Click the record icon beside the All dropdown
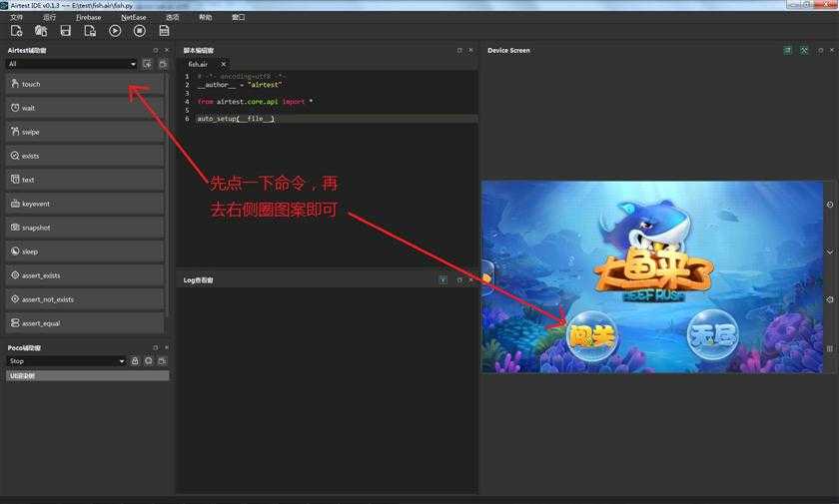The width and height of the screenshot is (839, 504). (x=147, y=64)
